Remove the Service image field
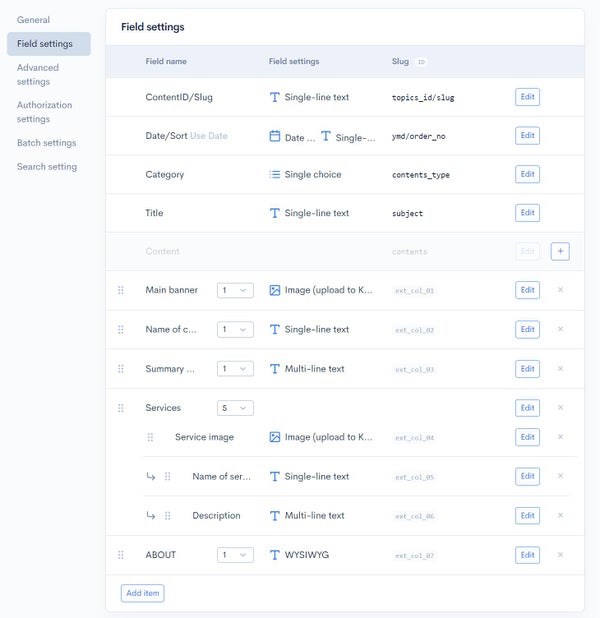Image resolution: width=600 pixels, height=618 pixels. [560, 437]
